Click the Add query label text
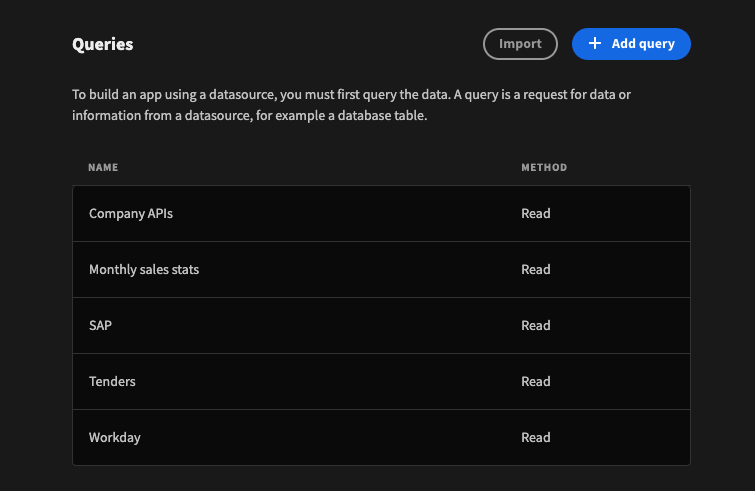Viewport: 755px width, 491px height. tap(643, 44)
